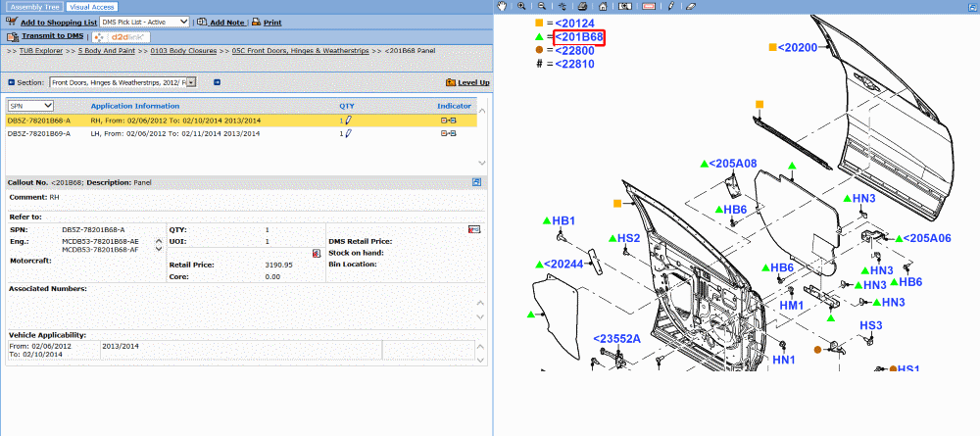Click the Transmit to DMS icon
Viewport: 980px width, 436px height.
[x=13, y=37]
